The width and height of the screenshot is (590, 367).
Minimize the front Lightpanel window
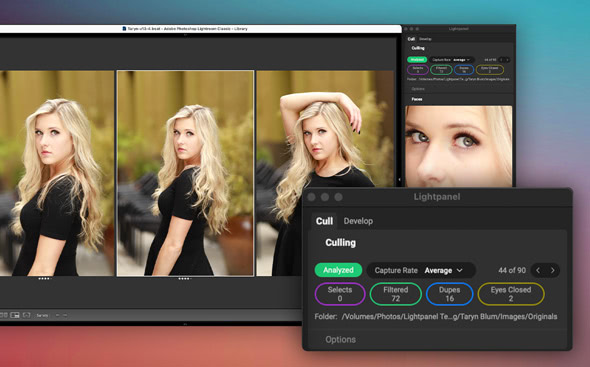[325, 197]
